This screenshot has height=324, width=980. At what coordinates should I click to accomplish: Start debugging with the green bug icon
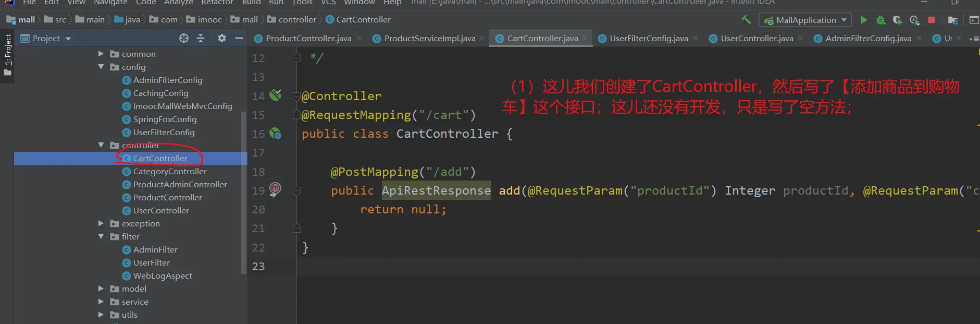[880, 20]
